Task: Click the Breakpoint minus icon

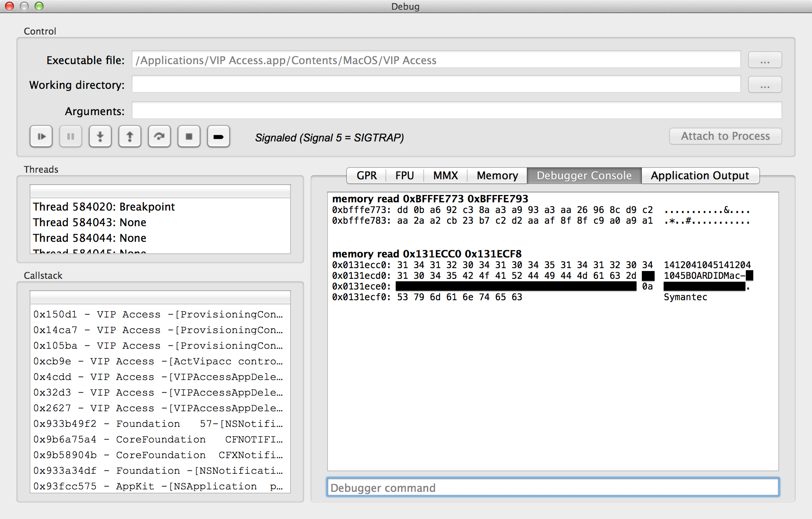Action: tap(218, 137)
